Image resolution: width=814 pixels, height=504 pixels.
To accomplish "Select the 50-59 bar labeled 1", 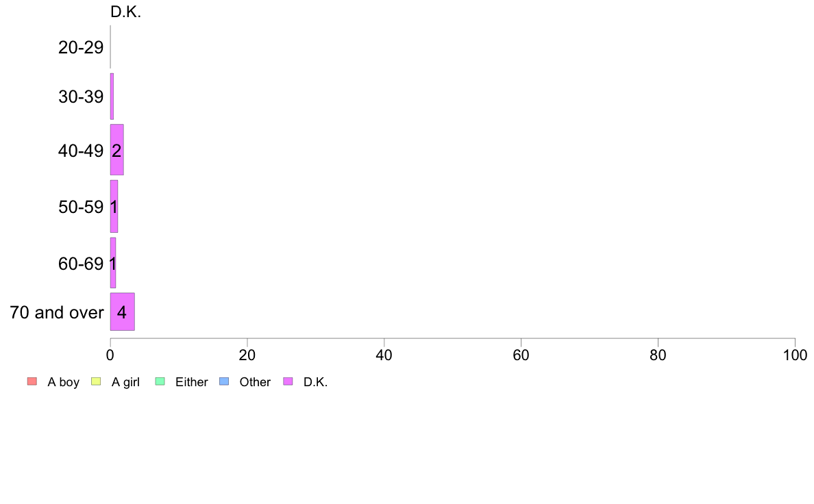I will click(x=114, y=206).
